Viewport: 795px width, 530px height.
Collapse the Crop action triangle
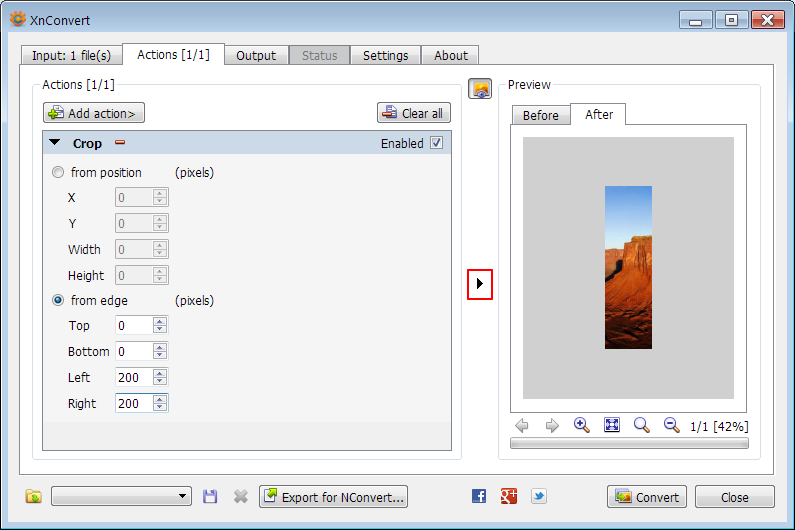[x=54, y=143]
